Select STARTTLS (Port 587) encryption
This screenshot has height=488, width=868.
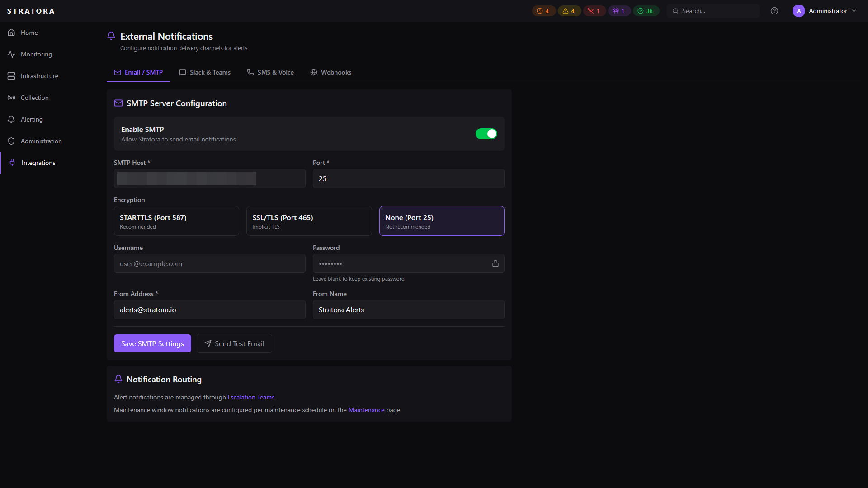tap(176, 221)
